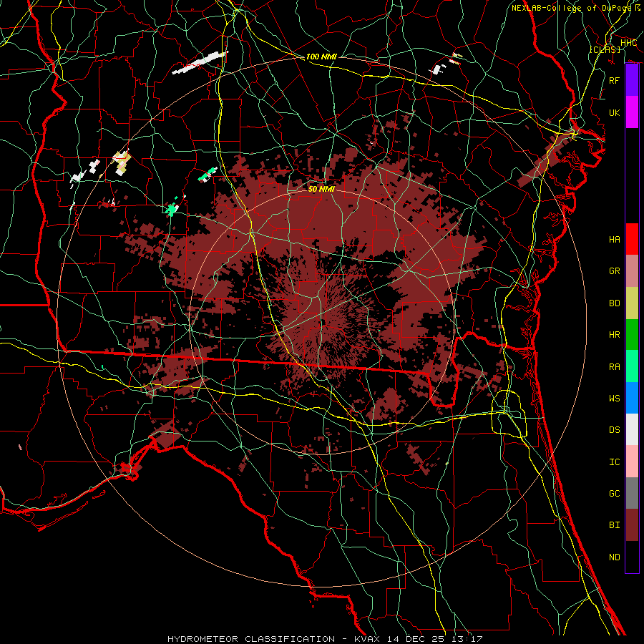Click the green rain echo cluster

[171, 210]
